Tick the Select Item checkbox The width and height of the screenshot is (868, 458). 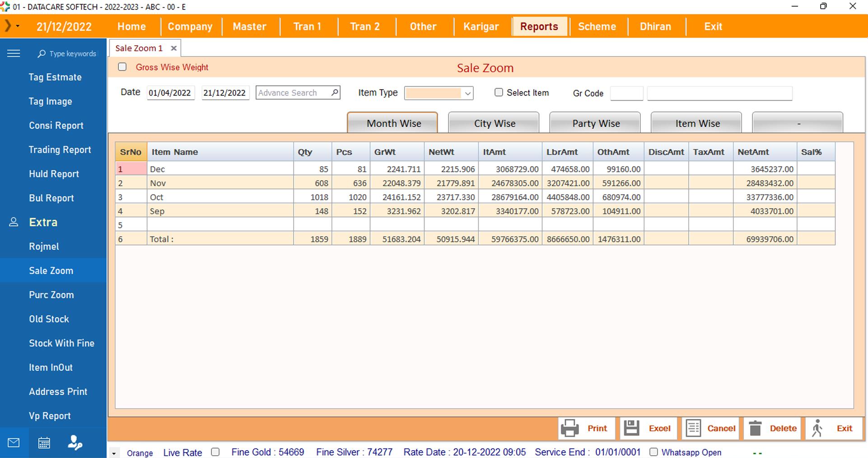pos(499,93)
